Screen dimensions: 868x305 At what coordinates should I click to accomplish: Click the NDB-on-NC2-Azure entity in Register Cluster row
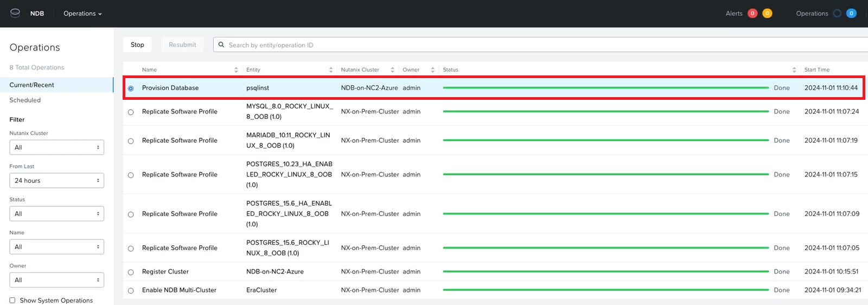pos(275,271)
